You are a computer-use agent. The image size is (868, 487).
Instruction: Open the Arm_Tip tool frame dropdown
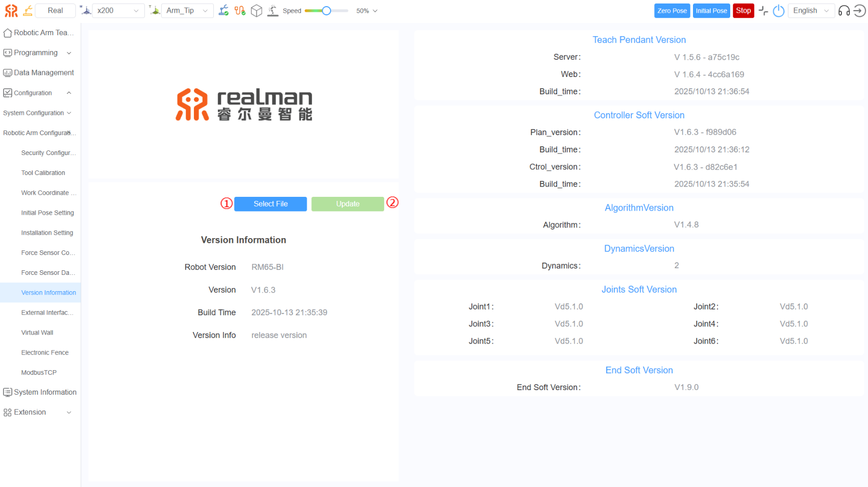[x=187, y=10]
